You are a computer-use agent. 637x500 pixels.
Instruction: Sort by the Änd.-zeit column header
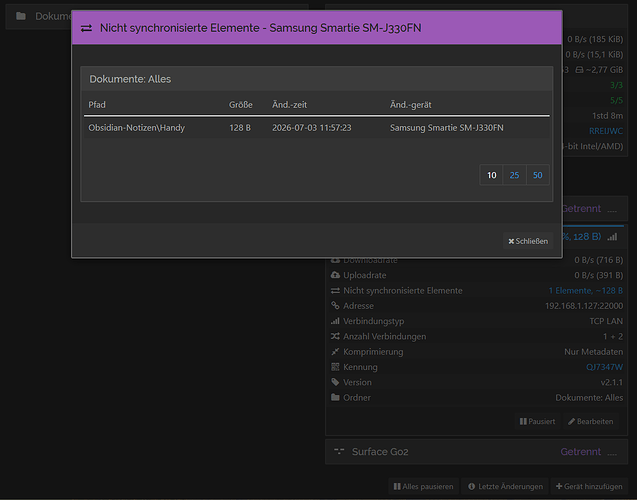[289, 105]
